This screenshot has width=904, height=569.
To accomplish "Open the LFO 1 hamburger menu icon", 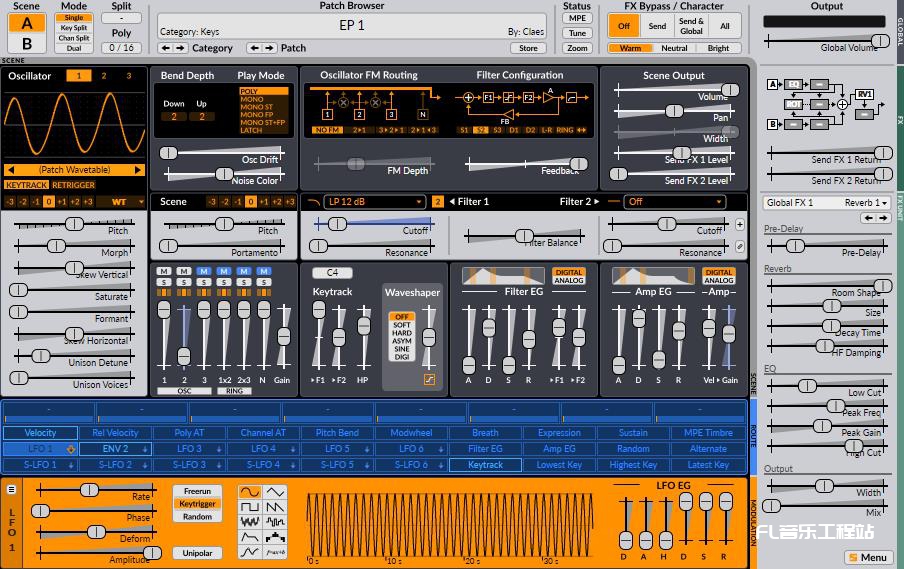I will pyautogui.click(x=12, y=490).
